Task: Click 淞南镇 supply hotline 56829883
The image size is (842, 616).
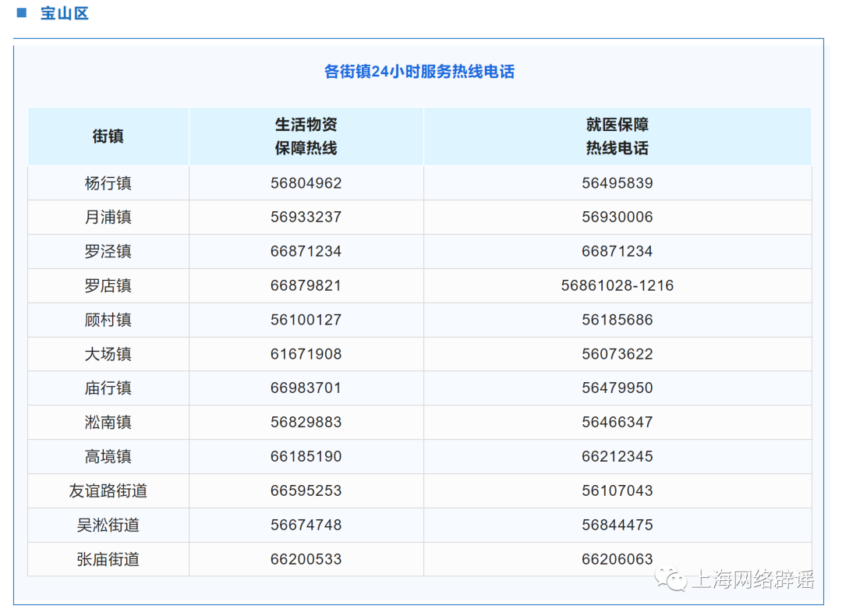Action: coord(306,422)
